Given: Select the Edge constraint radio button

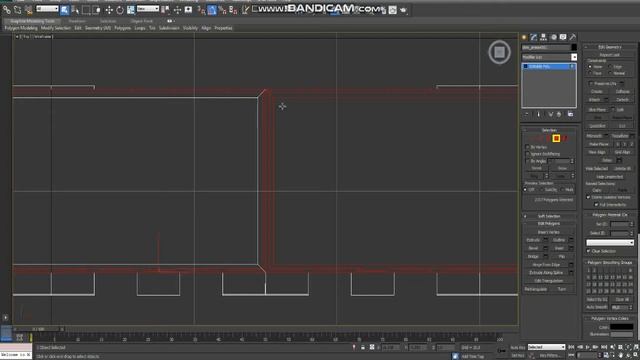Looking at the screenshot, I should [610, 67].
